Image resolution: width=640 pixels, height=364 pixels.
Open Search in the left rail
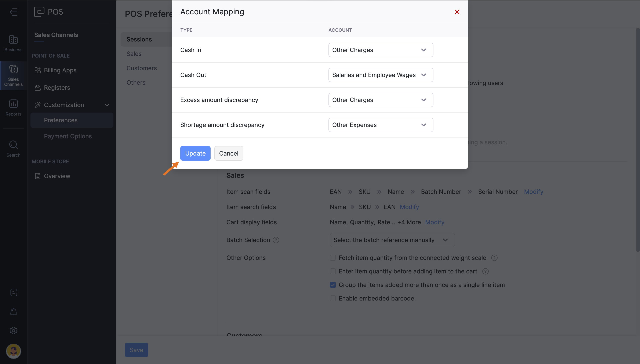[13, 149]
